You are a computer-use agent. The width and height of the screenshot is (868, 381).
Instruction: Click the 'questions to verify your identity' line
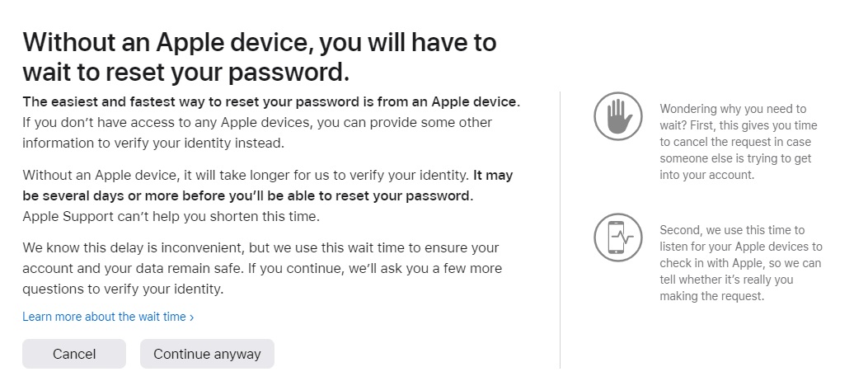click(123, 289)
